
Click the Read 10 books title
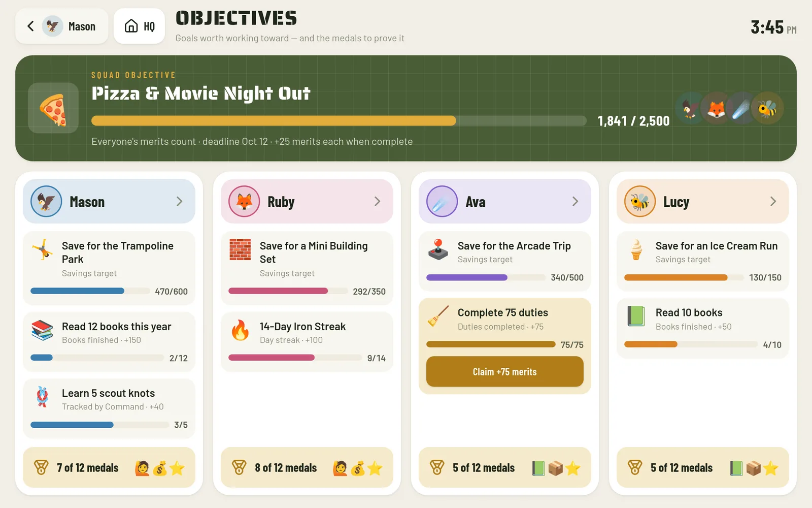[x=689, y=312]
